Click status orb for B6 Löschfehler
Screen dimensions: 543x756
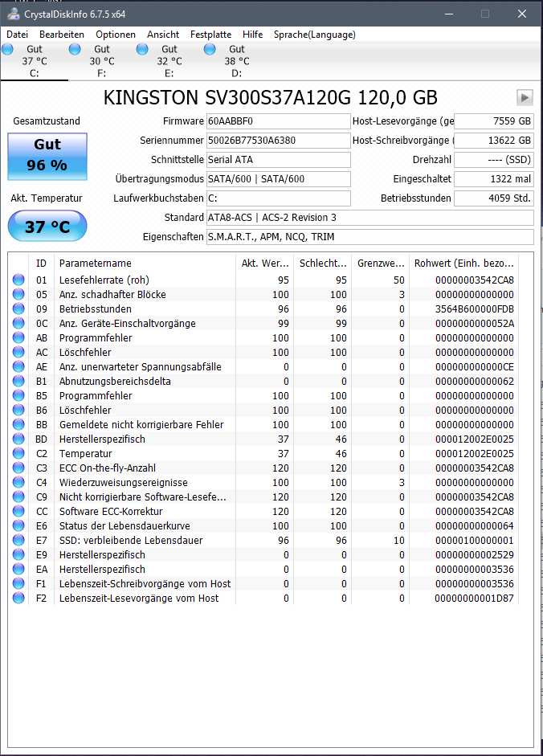click(18, 410)
